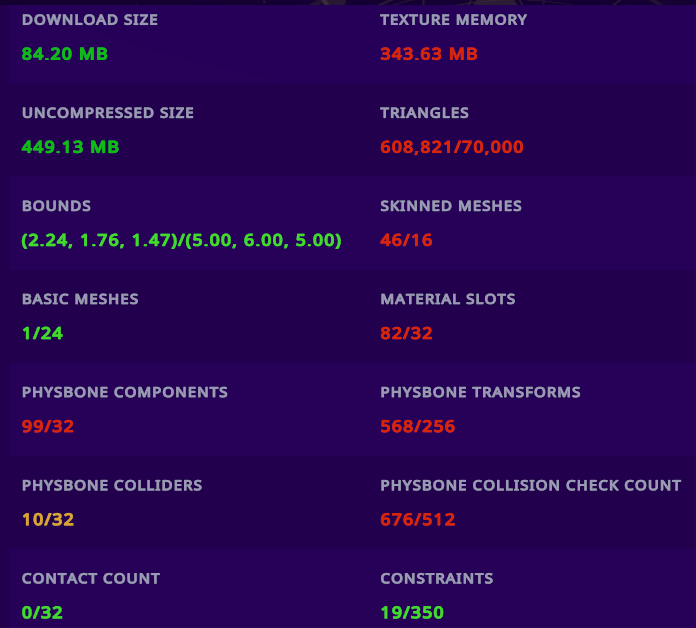Click the 449.13 MB uncompressed size value
This screenshot has height=628, width=696.
[x=71, y=147]
